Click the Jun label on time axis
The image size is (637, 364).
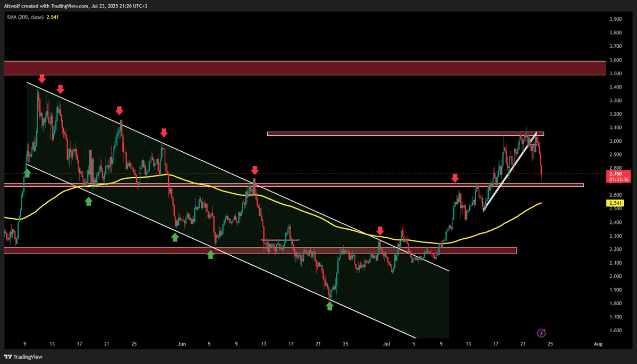coord(182,344)
